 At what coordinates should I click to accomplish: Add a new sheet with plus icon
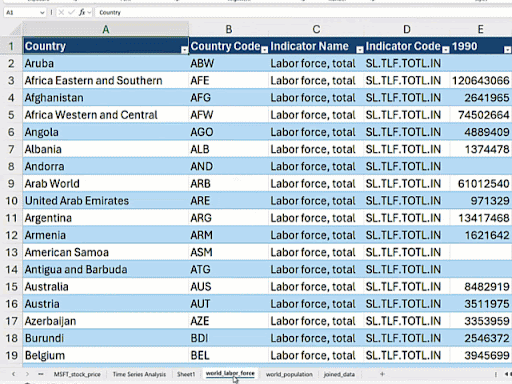pos(382,374)
